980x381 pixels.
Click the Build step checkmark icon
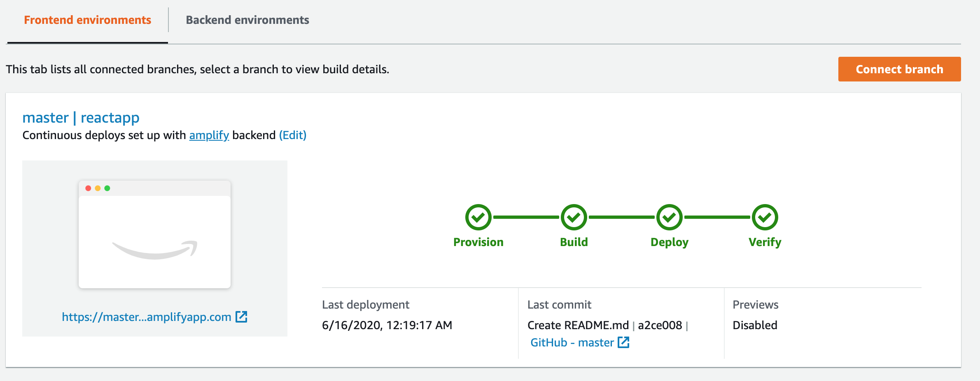click(574, 217)
